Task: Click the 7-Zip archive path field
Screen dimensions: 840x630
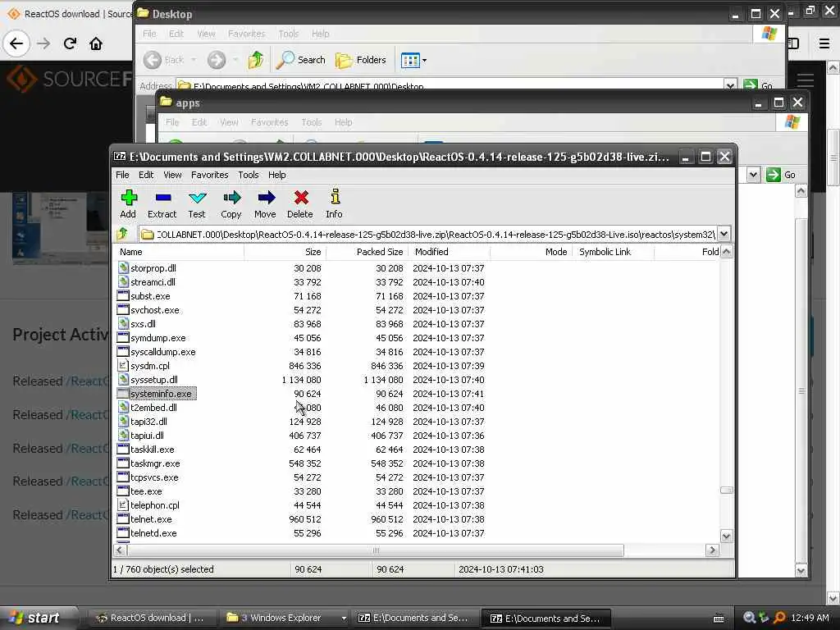Action: coord(428,234)
